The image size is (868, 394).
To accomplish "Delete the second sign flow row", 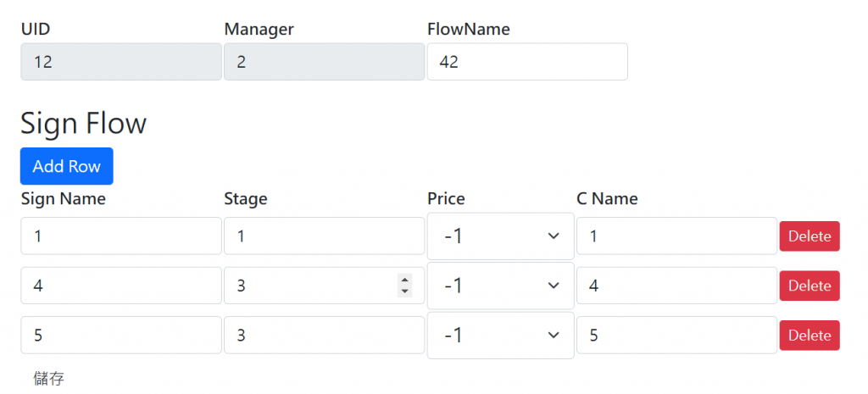I will pyautogui.click(x=810, y=286).
